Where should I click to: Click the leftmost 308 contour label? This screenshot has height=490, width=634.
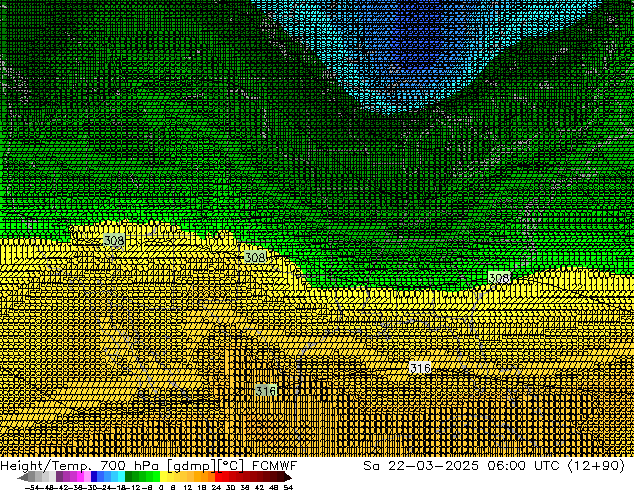[114, 241]
